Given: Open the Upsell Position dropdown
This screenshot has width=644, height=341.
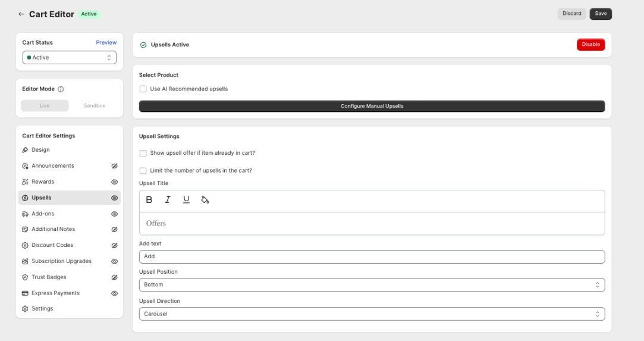Looking at the screenshot, I should pyautogui.click(x=372, y=284).
